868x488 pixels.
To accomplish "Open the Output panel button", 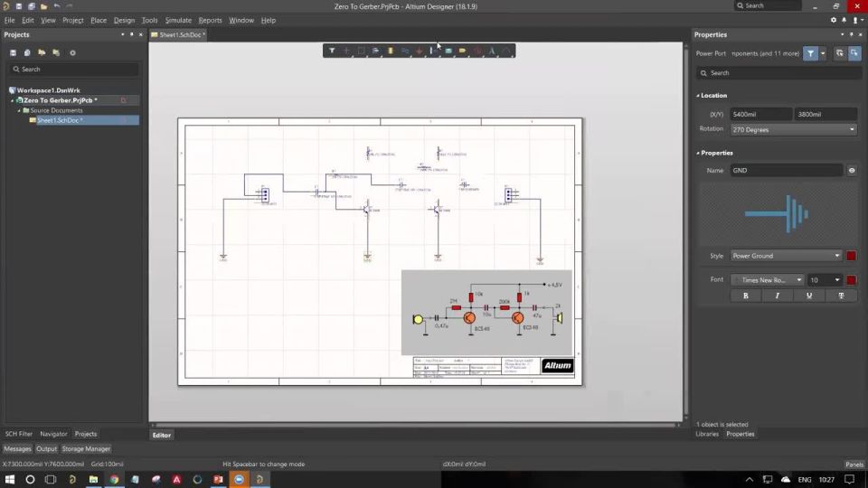I will 46,449.
